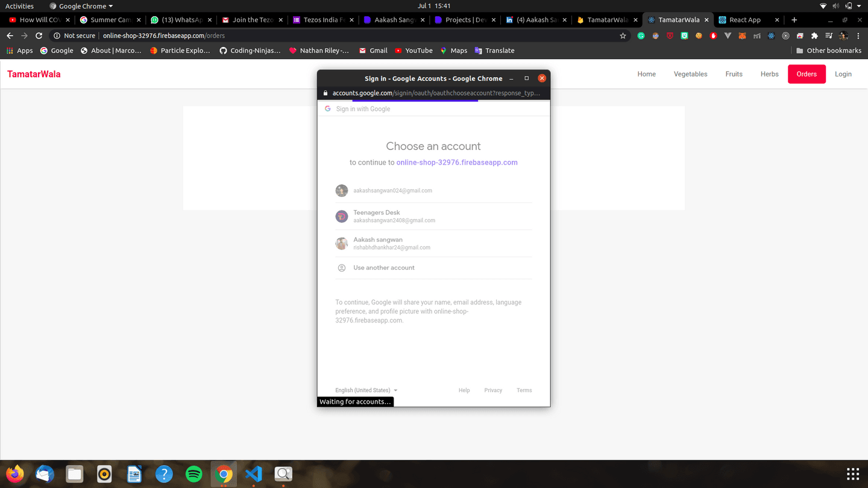Screen dimensions: 868x488
Task: Open the image viewer magnifier dock icon
Action: pyautogui.click(x=283, y=474)
